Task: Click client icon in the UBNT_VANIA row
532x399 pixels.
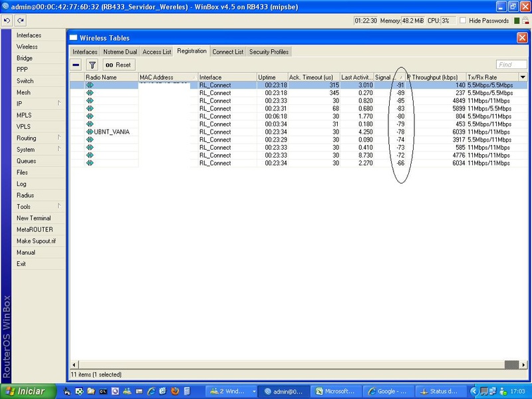Action: pos(90,132)
